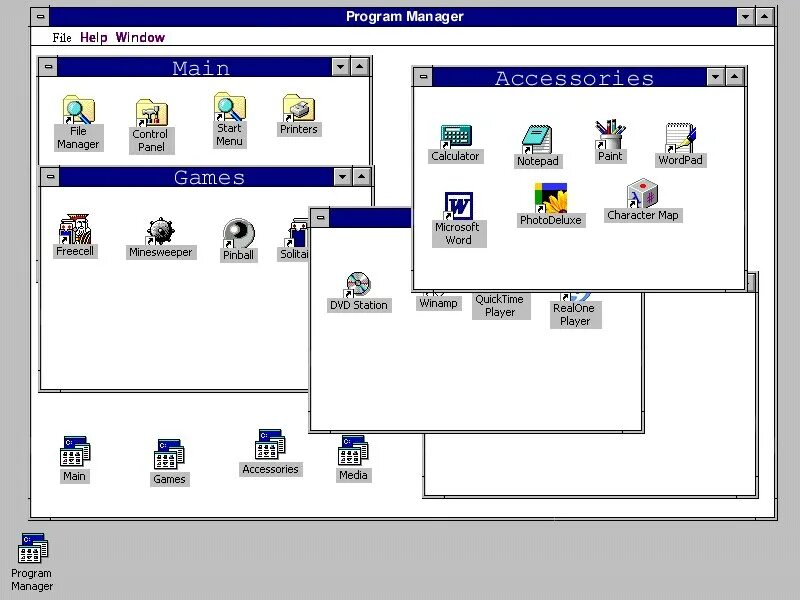800x600 pixels.
Task: Open Notepad in Accessories window
Action: [537, 146]
